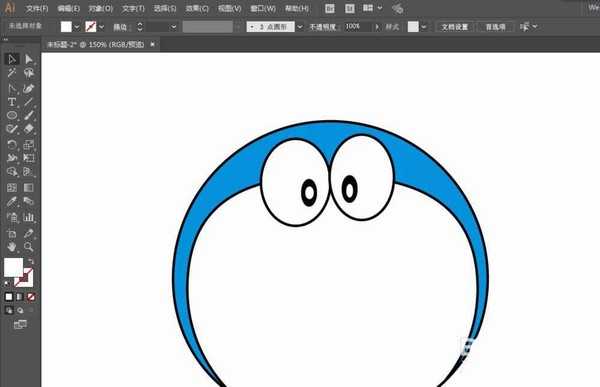Select the Eyedropper tool
Image resolution: width=600 pixels, height=387 pixels.
(12, 202)
